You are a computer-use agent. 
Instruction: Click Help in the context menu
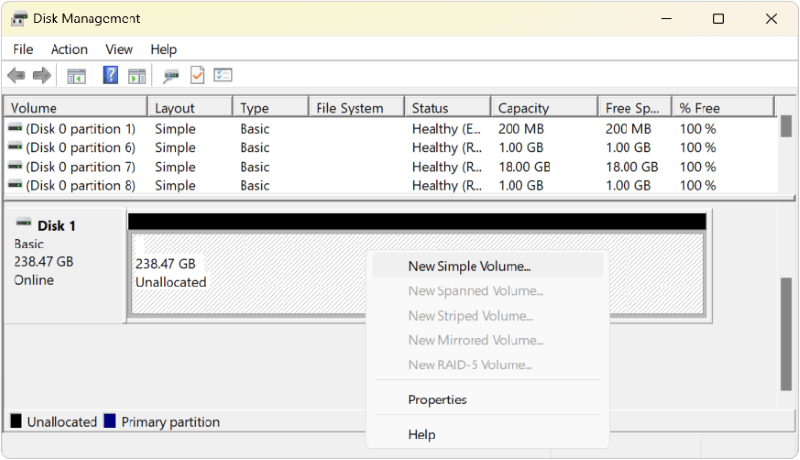click(422, 435)
